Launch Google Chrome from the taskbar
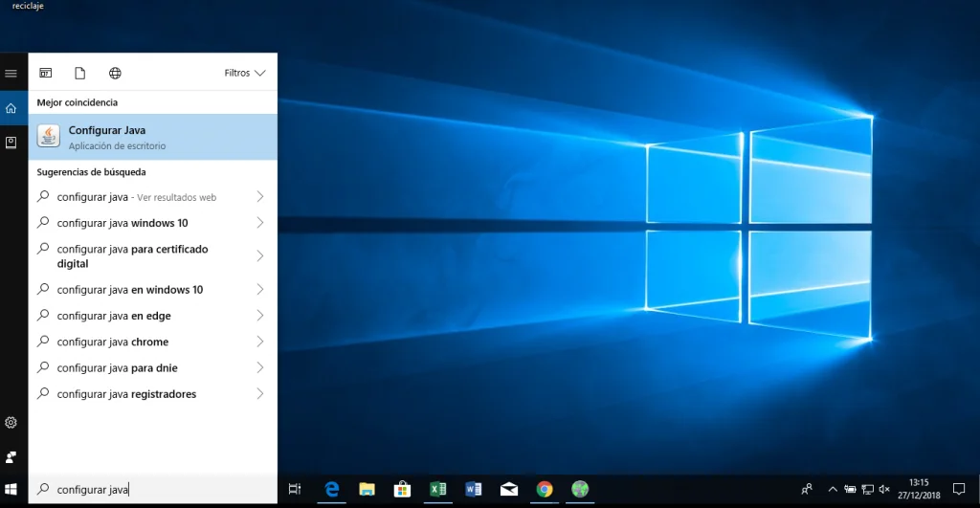Screen dimensions: 980x508 (545, 489)
